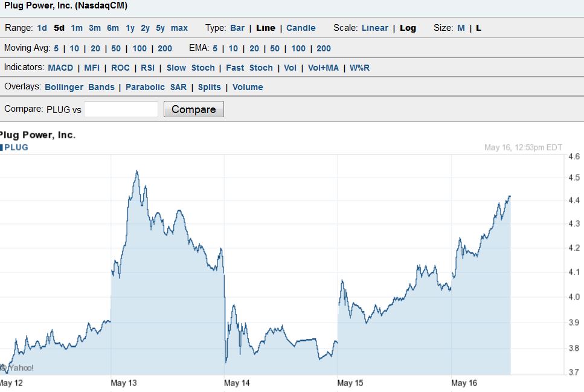
Task: Add the 50-day Moving Avg
Action: pyautogui.click(x=116, y=48)
